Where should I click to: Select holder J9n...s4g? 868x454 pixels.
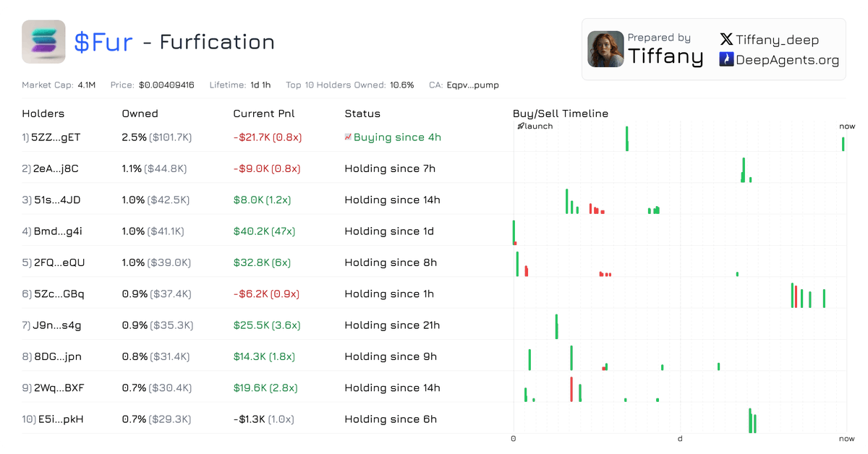(x=57, y=325)
